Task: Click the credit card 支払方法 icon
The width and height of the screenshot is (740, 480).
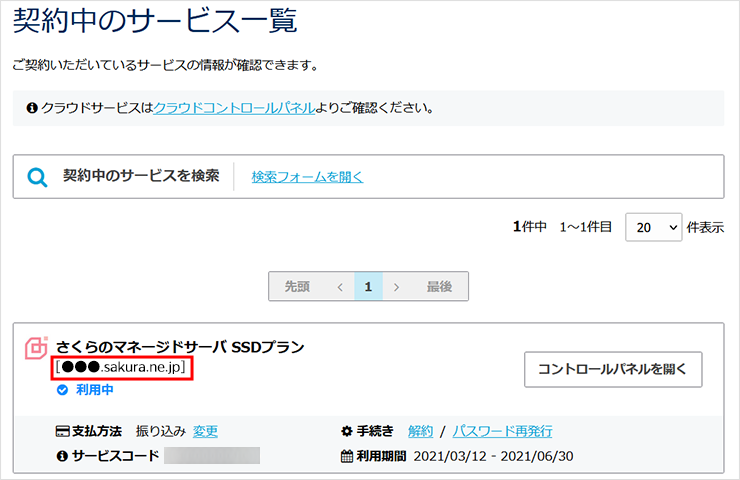Action: point(62,431)
